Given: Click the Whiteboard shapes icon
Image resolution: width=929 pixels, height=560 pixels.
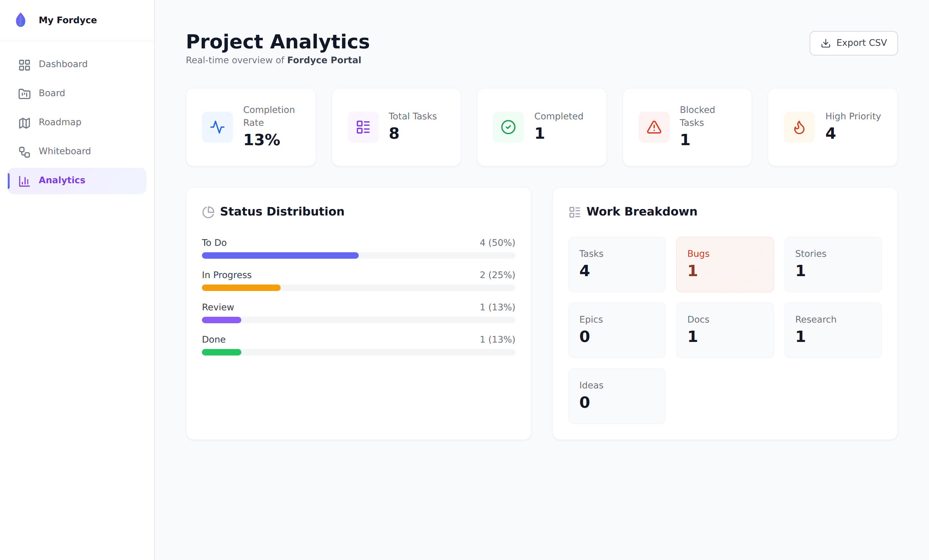Looking at the screenshot, I should pos(25,152).
